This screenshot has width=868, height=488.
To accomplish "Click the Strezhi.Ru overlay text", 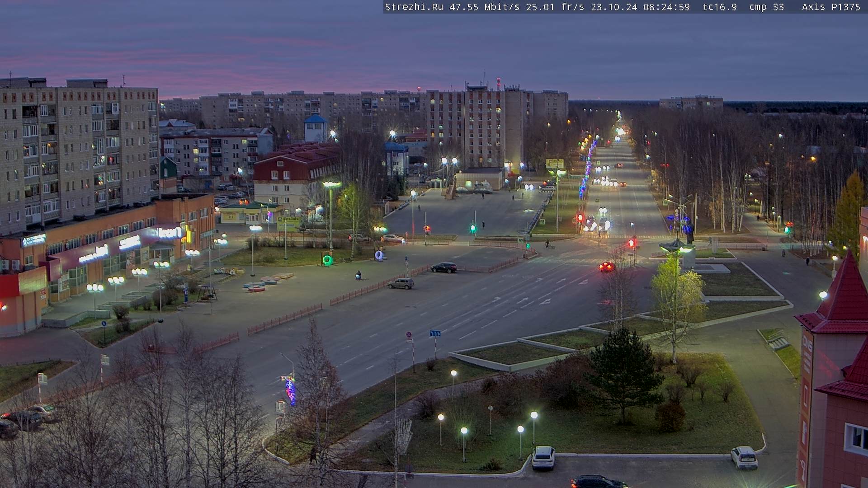I will pyautogui.click(x=414, y=7).
